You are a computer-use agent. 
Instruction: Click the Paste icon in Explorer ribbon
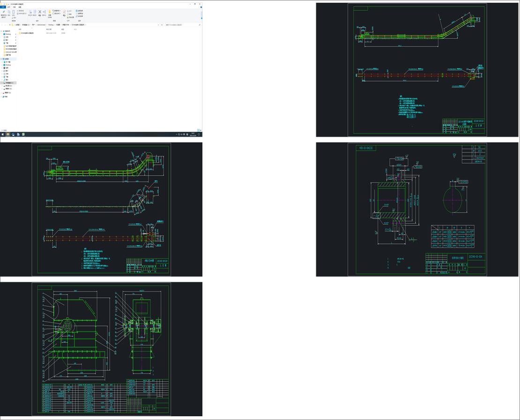[x=13, y=13]
